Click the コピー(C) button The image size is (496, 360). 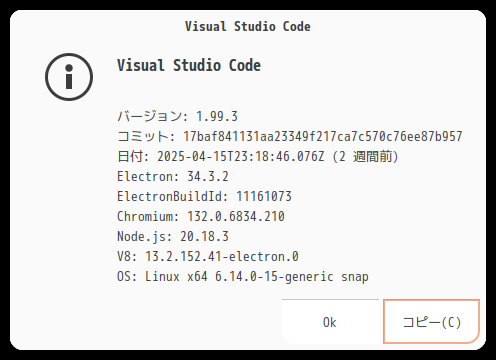(x=431, y=322)
